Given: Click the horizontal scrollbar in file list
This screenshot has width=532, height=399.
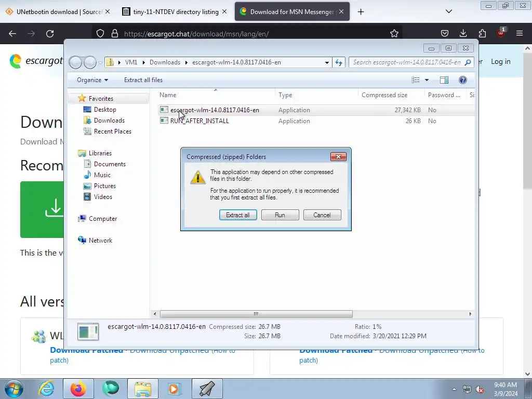Looking at the screenshot, I should [x=256, y=314].
